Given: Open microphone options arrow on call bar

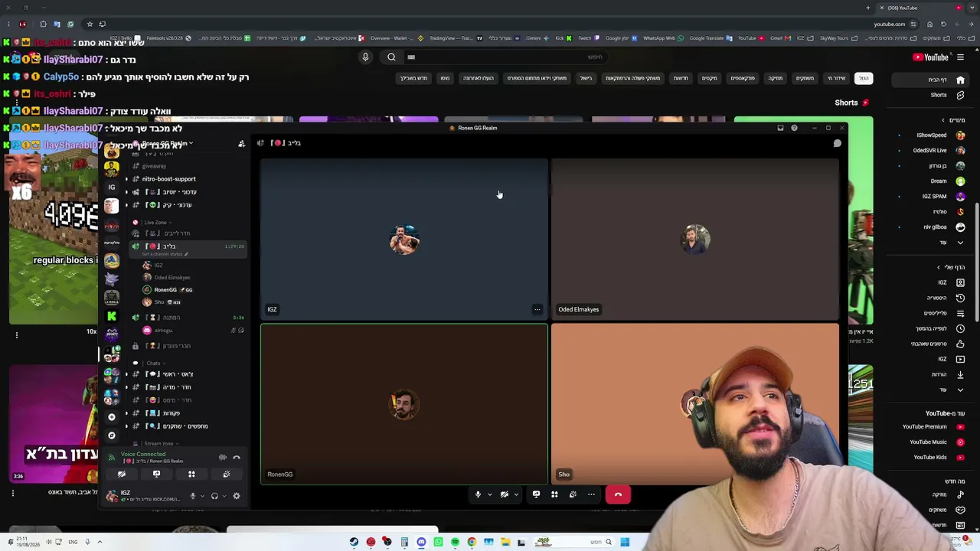Looking at the screenshot, I should 488,495.
